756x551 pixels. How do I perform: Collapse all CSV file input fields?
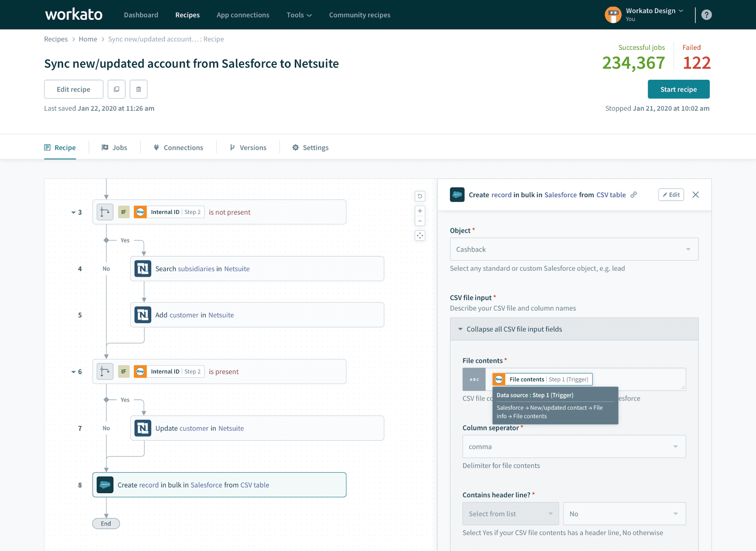[x=574, y=329]
